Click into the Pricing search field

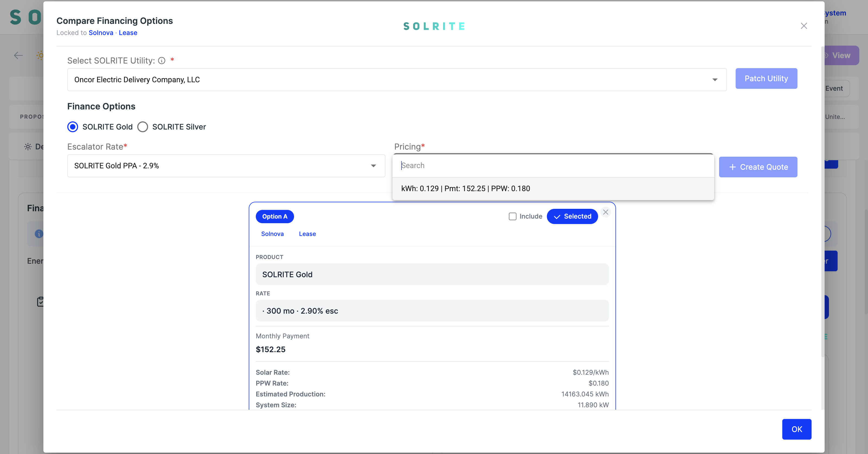(553, 166)
